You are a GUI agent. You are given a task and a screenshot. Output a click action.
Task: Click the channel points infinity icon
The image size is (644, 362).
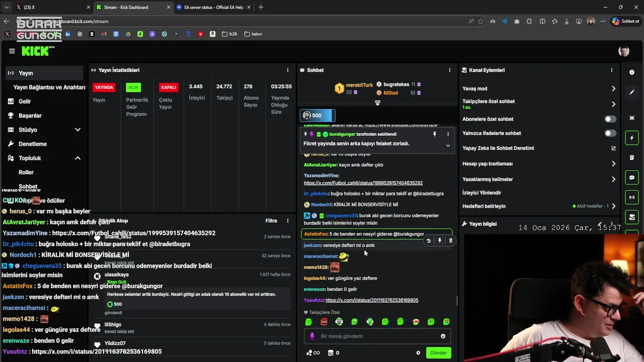[313, 353]
